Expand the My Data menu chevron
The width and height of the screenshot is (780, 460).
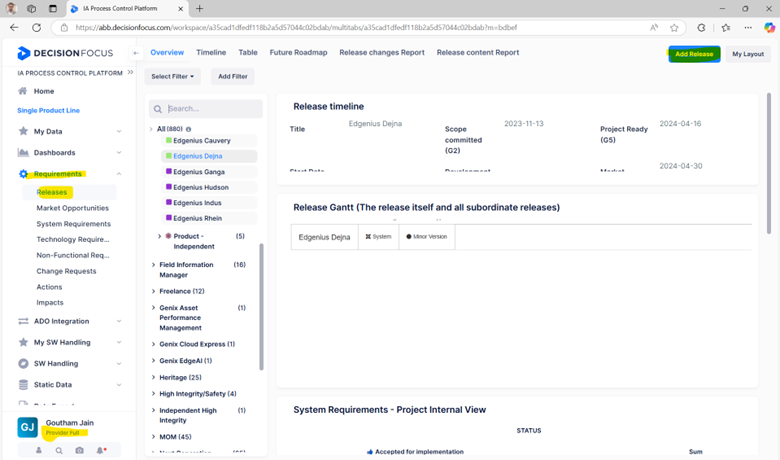pos(119,131)
